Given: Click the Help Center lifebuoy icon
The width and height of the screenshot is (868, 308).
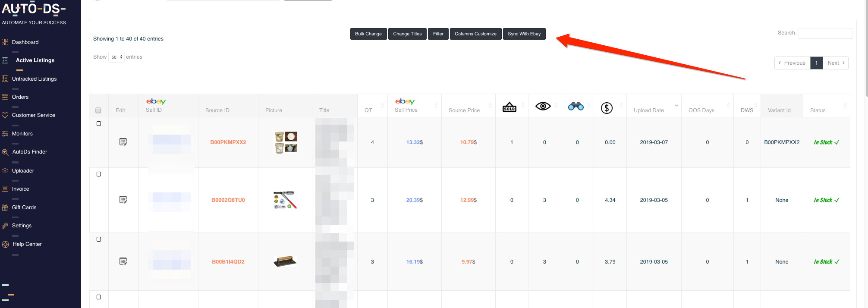Looking at the screenshot, I should 5,244.
